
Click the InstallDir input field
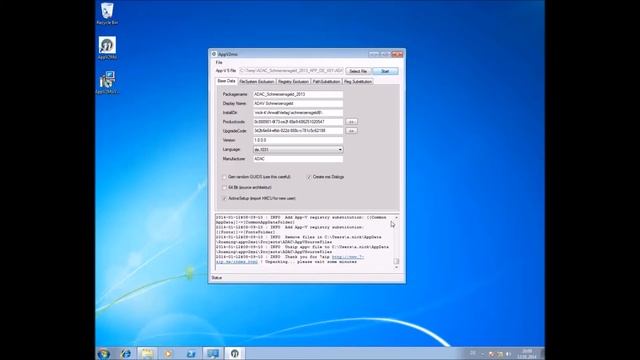click(298, 113)
